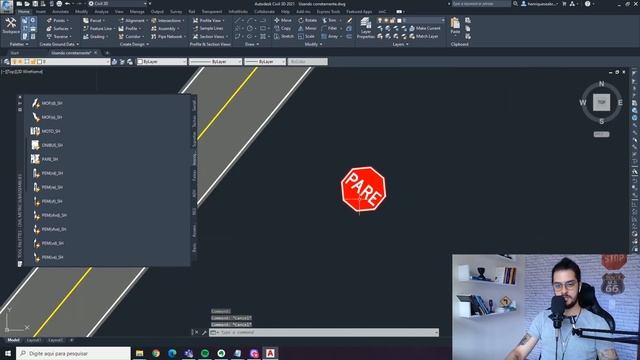Activate the Rotate tool
640x360 pixels.
[x=307, y=20]
